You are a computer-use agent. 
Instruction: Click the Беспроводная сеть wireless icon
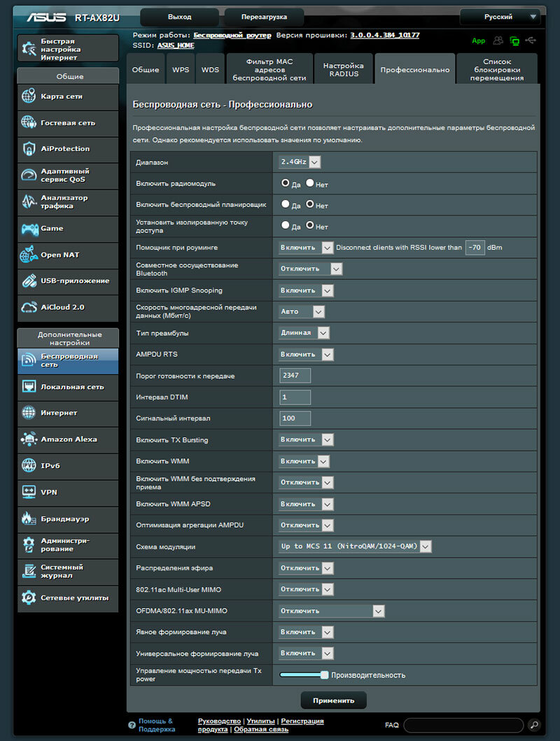pos(29,360)
